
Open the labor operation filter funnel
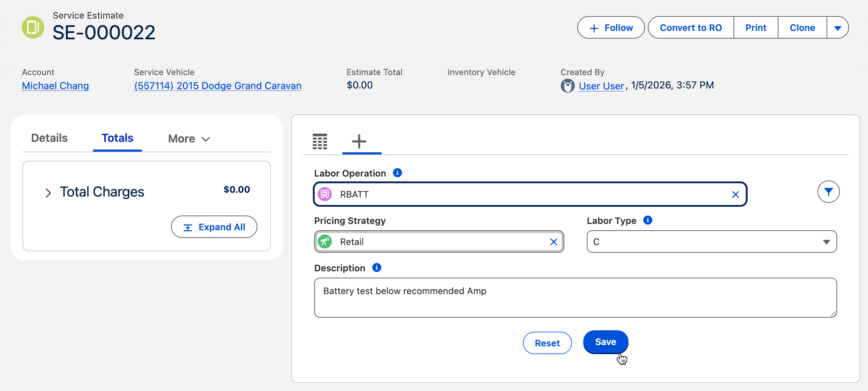[x=828, y=192]
